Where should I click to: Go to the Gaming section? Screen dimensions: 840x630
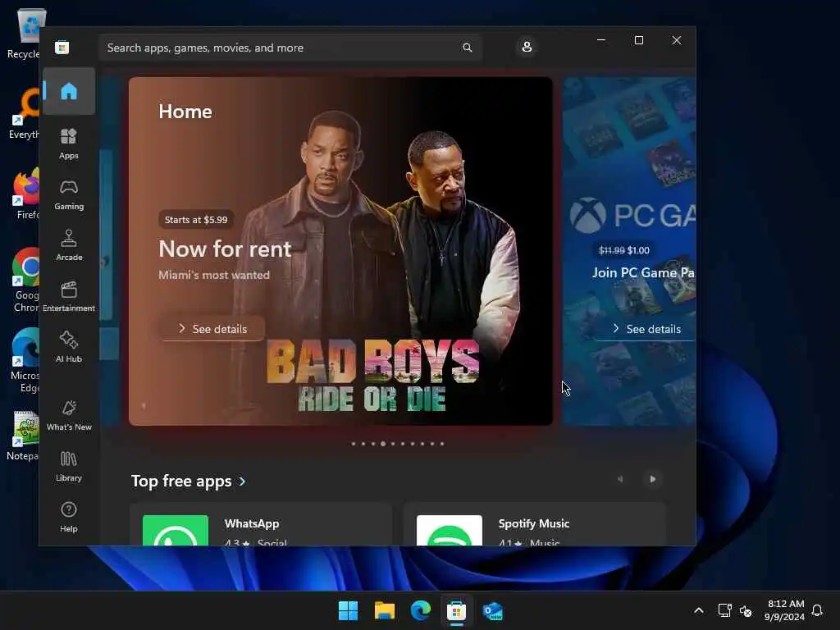coord(69,194)
